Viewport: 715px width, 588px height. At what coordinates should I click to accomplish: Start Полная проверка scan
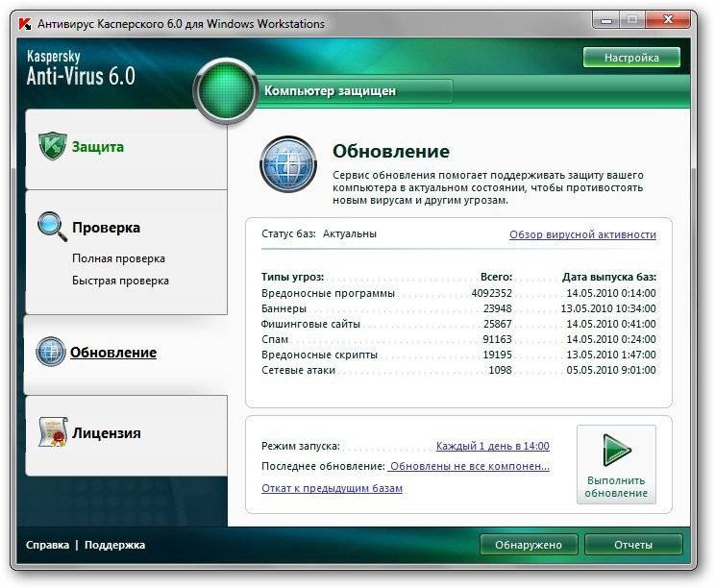118,258
